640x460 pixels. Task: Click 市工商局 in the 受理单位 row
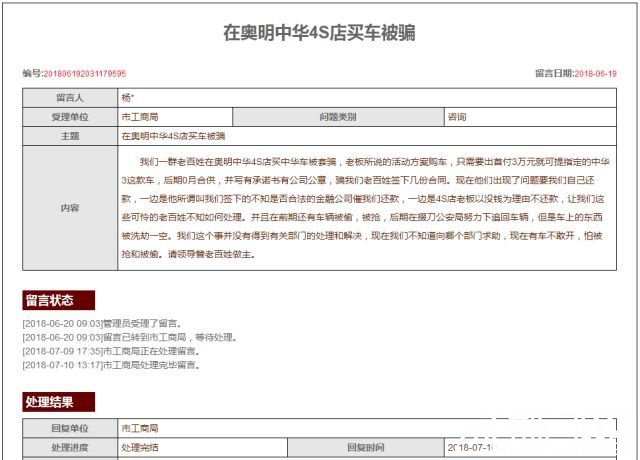[139, 117]
